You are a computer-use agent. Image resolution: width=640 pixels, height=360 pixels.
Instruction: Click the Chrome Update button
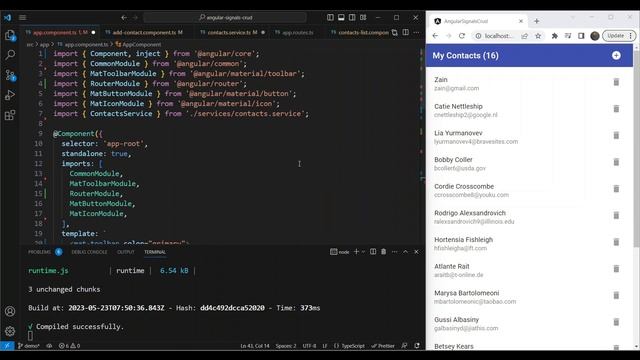619,36
